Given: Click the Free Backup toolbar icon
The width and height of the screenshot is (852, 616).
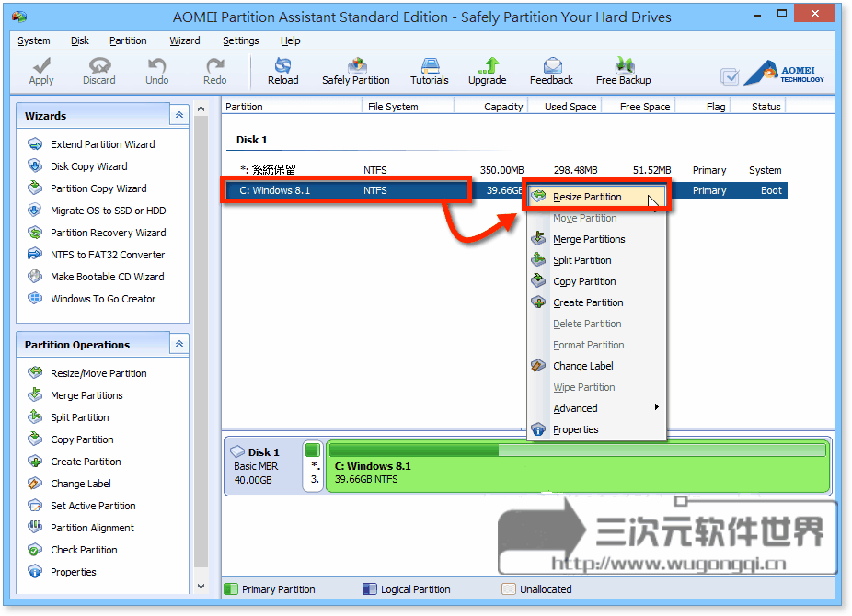Looking at the screenshot, I should (625, 65).
